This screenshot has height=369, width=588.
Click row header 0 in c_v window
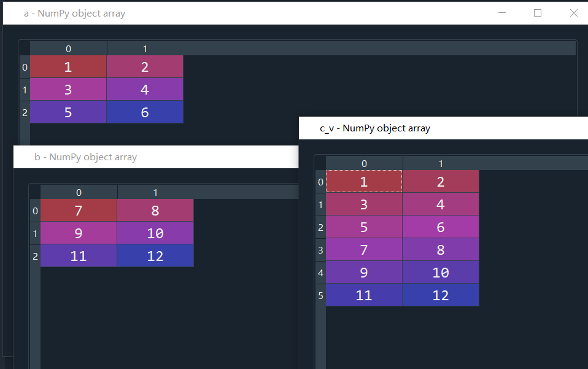(320, 182)
